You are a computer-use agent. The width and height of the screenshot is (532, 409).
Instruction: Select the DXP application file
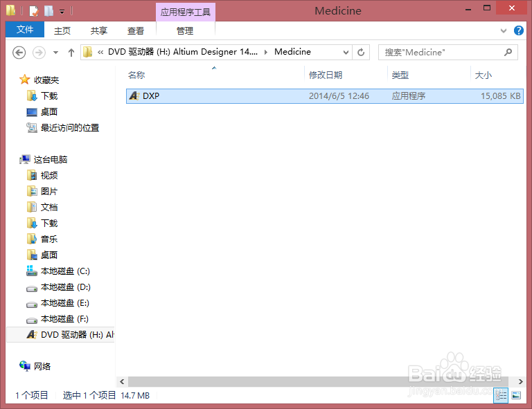tap(325, 96)
